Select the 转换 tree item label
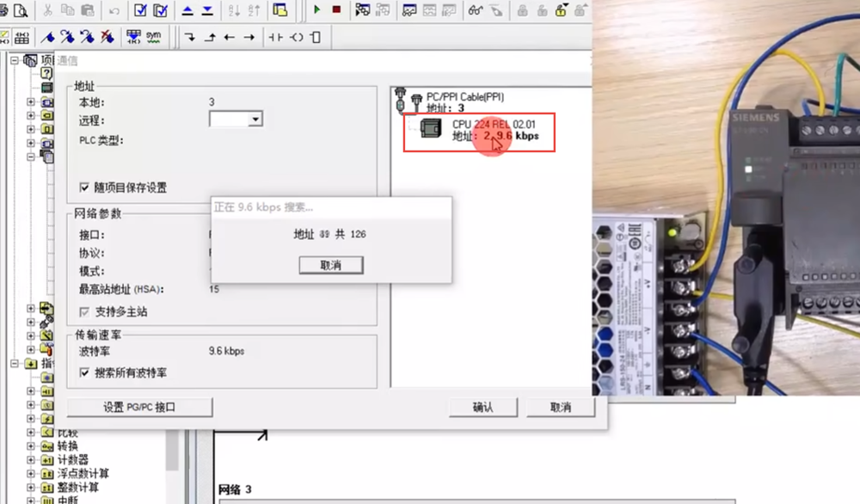The height and width of the screenshot is (504, 860). [x=68, y=446]
